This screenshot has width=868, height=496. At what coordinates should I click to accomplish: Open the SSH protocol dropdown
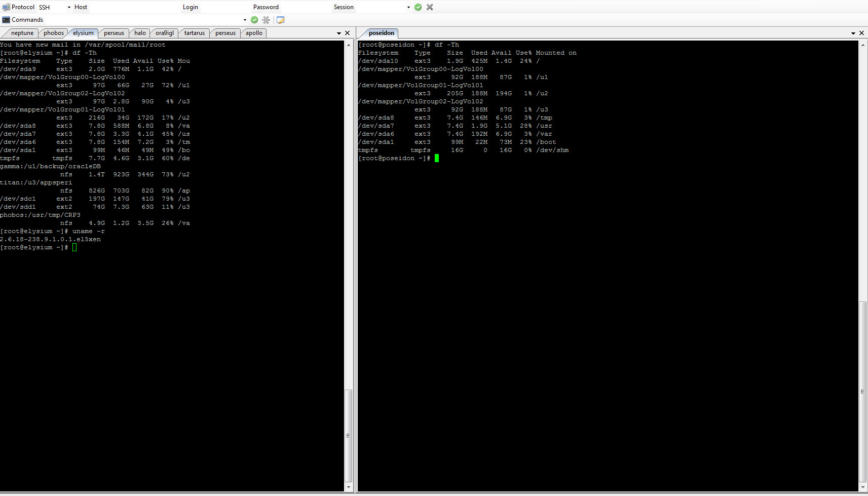[68, 7]
